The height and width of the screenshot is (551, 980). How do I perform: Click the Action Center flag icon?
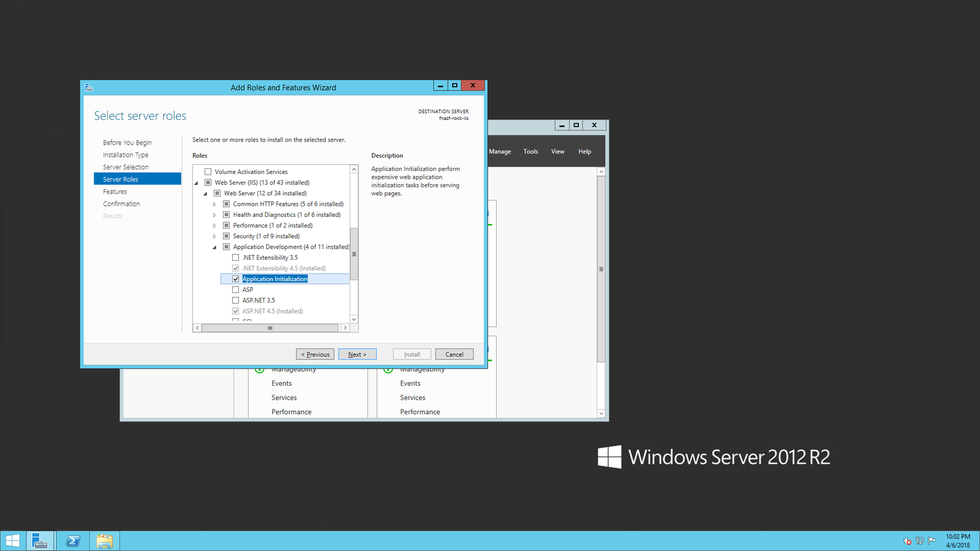tap(932, 541)
